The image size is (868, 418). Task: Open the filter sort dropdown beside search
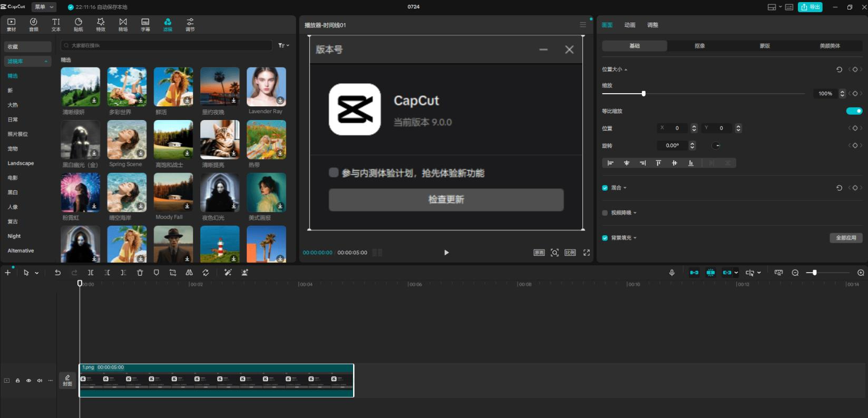284,46
